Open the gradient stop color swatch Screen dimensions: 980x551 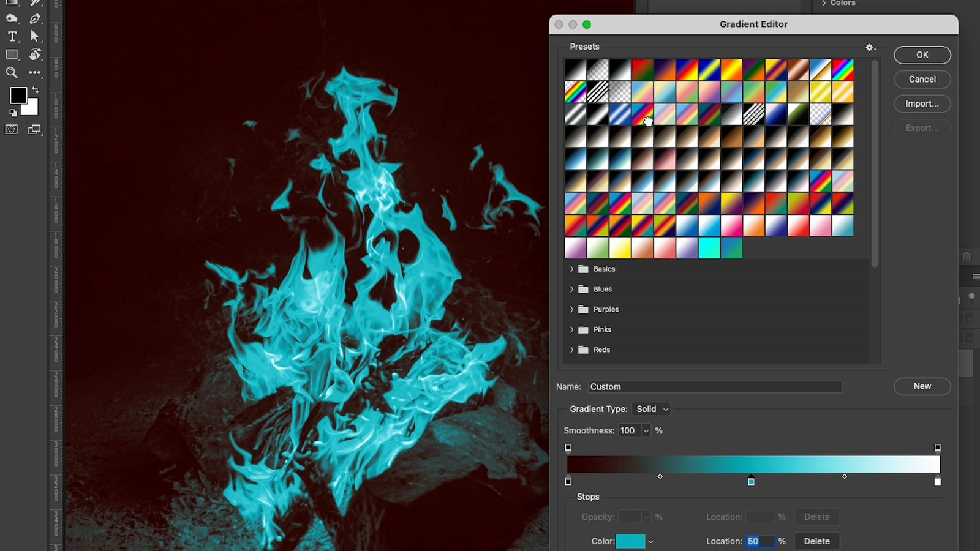coord(630,541)
